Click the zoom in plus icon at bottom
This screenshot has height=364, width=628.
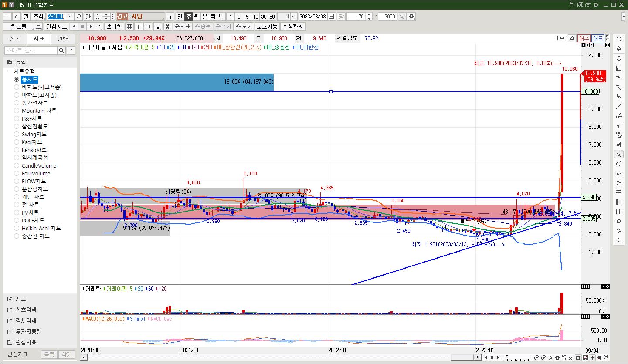(543, 358)
